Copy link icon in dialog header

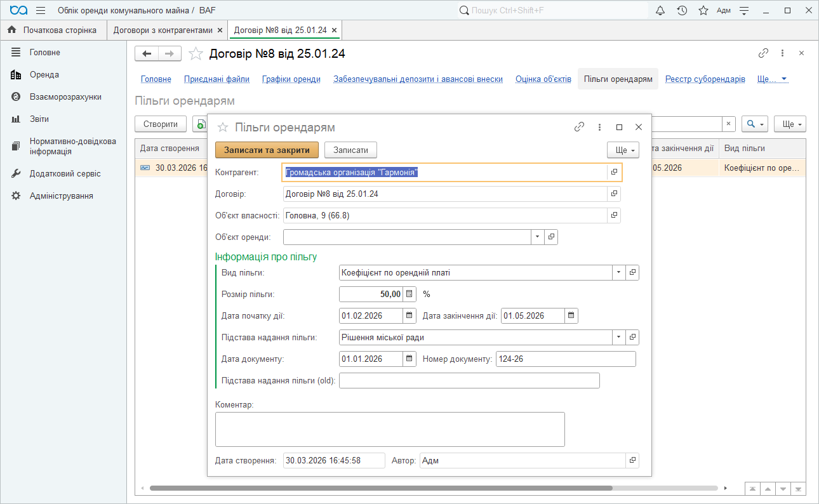tap(579, 127)
